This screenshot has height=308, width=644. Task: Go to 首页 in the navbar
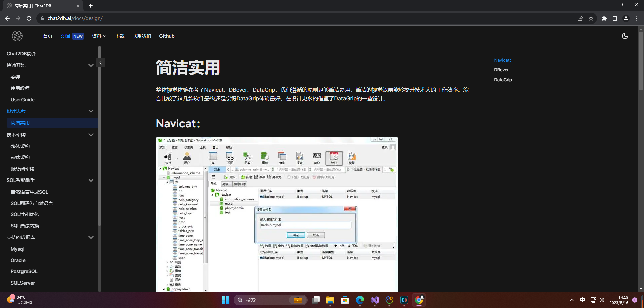click(x=48, y=36)
